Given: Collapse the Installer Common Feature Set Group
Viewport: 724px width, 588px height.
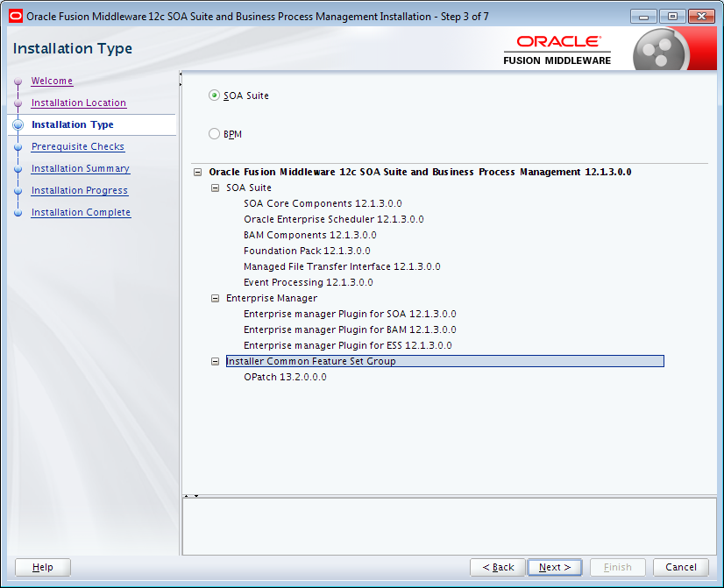Looking at the screenshot, I should (x=215, y=361).
